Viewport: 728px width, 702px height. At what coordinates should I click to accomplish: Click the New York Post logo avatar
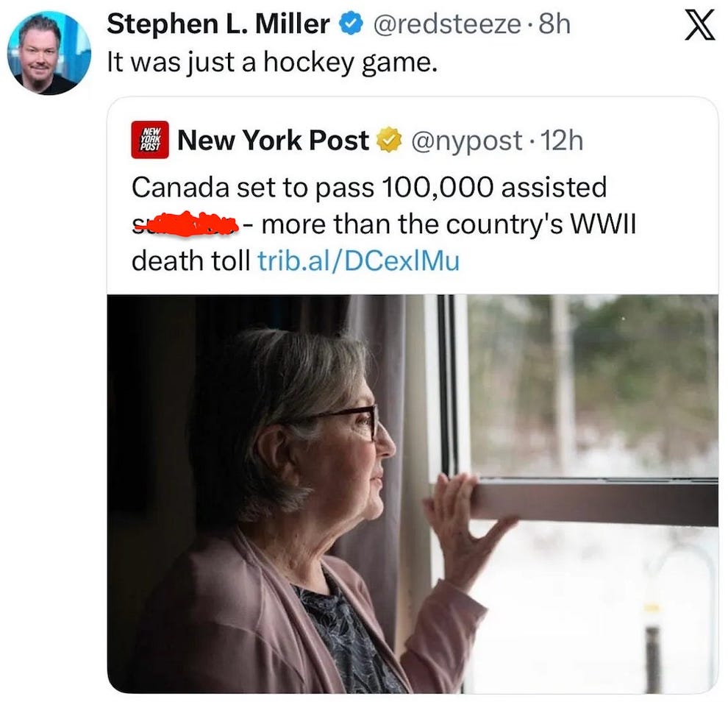(x=150, y=140)
